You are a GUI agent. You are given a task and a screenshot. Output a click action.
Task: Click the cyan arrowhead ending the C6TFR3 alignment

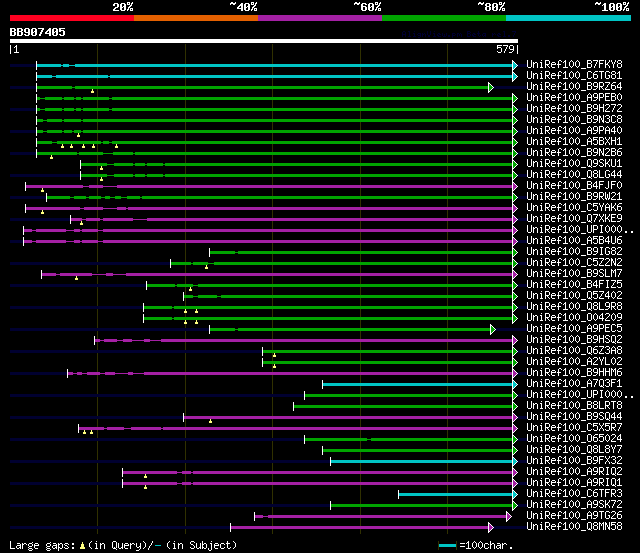click(x=515, y=495)
